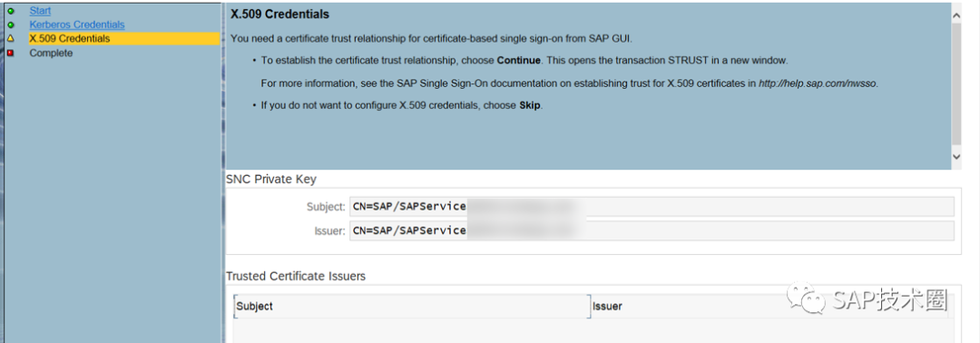Click the Subject column header in Trusted Certificate Issuers
This screenshot has width=980, height=343.
[x=412, y=306]
